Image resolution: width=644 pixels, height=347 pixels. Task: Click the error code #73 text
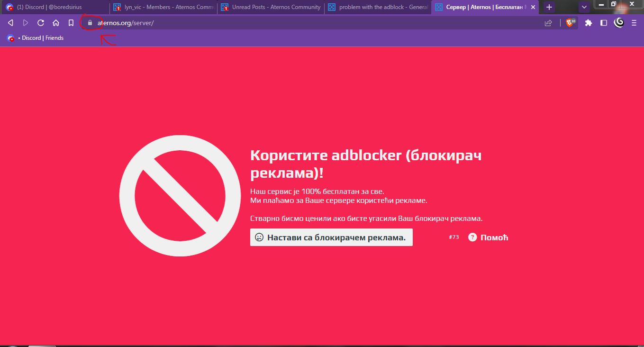coord(454,237)
